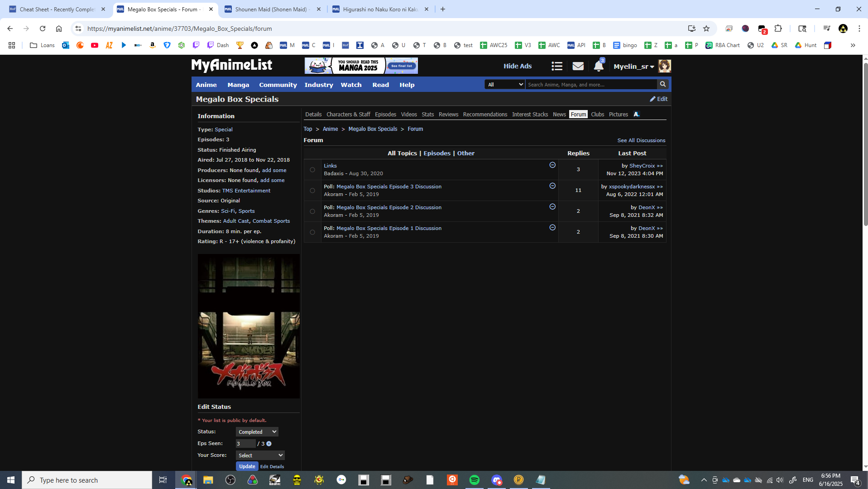The image size is (868, 489).
Task: Open the notifications bell icon
Action: click(x=598, y=67)
